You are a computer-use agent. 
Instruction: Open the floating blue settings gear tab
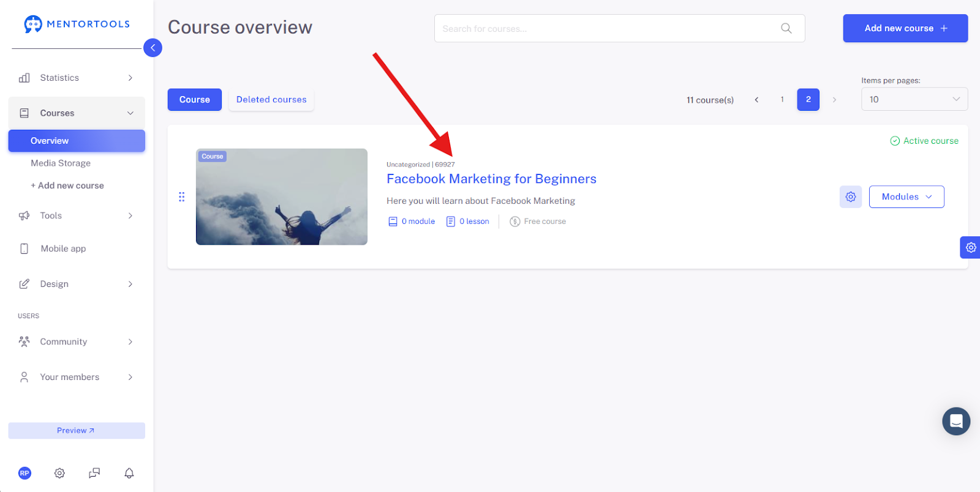971,247
